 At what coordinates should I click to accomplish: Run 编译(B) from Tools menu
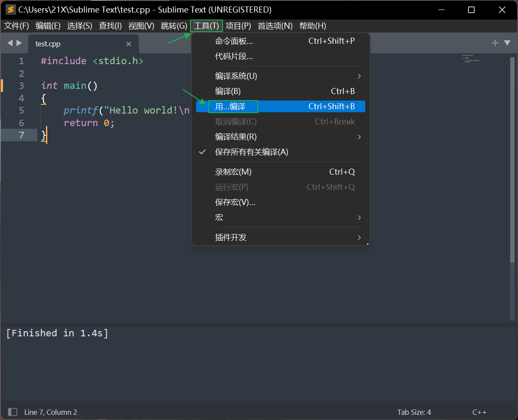pyautogui.click(x=280, y=91)
